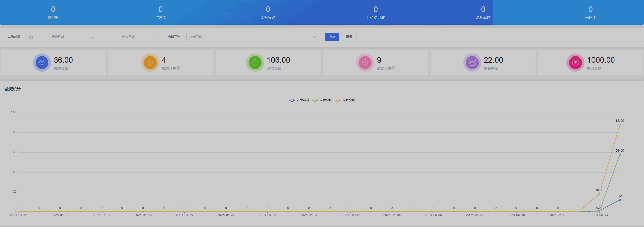Screen dimensions: 644x227
Task: Toggle 支付金额 series in chart legend
Action: (322, 100)
